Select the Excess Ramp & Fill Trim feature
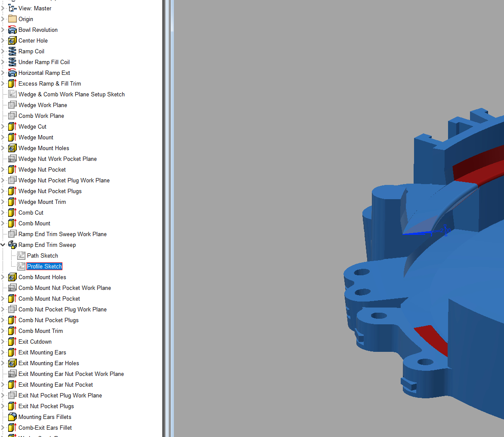Screen dimensions: 504x437 pos(49,83)
